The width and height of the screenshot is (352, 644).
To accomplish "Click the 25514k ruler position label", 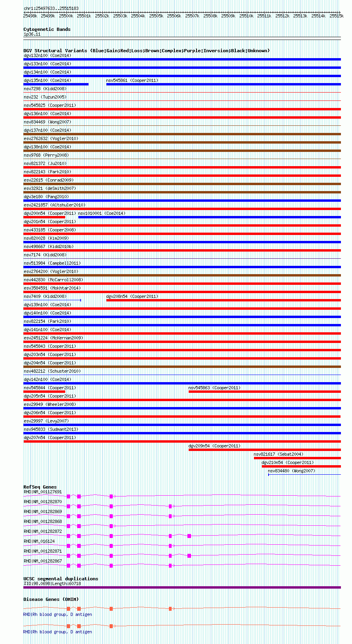I will (318, 16).
